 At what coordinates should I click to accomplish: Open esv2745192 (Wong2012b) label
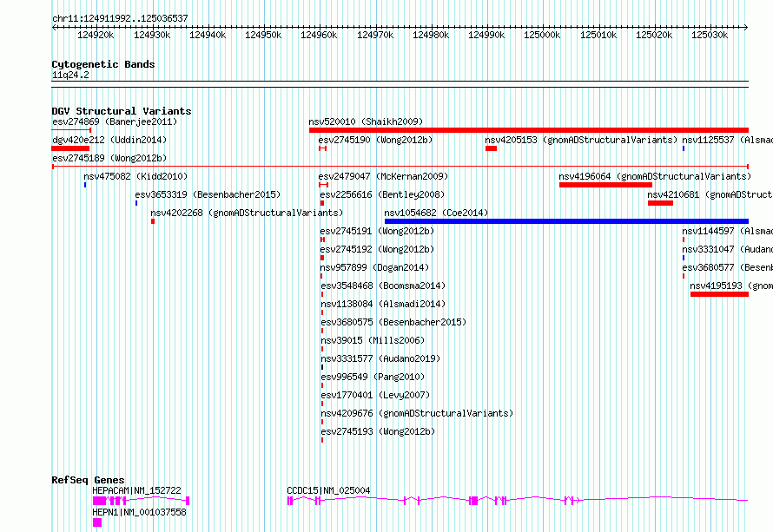(x=377, y=249)
